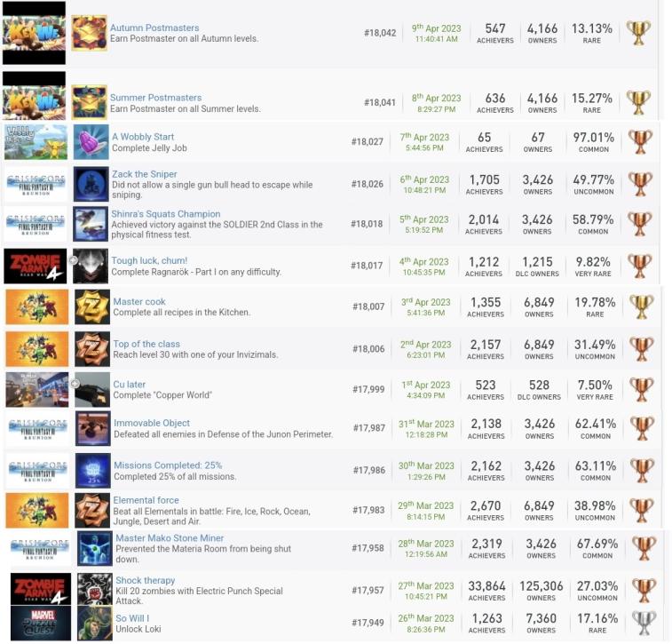The image size is (672, 644).
Task: Open the Top of the class link
Action: pos(146,344)
